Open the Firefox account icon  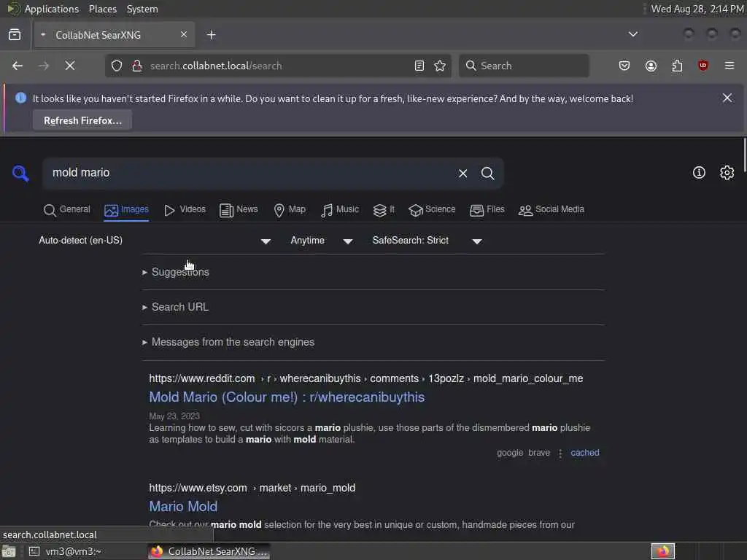click(651, 66)
